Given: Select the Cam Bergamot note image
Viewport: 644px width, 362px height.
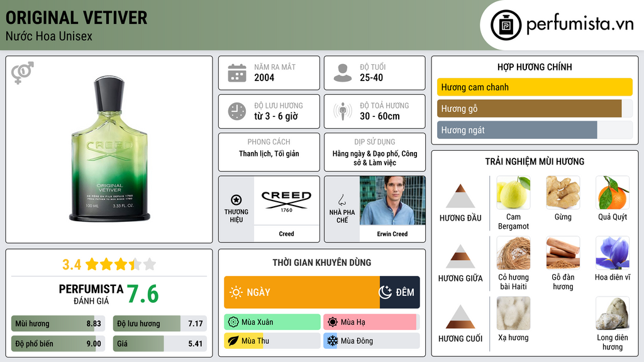Looking at the screenshot, I should point(513,192).
